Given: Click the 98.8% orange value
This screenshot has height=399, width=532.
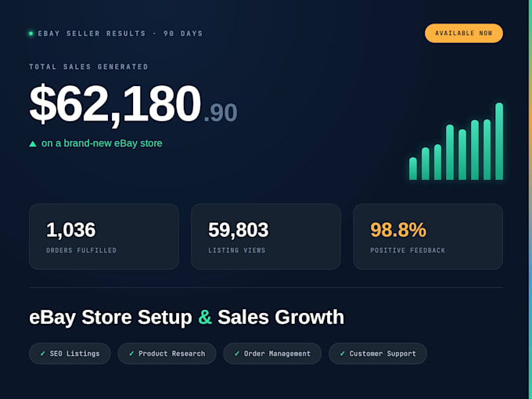Looking at the screenshot, I should coord(398,230).
